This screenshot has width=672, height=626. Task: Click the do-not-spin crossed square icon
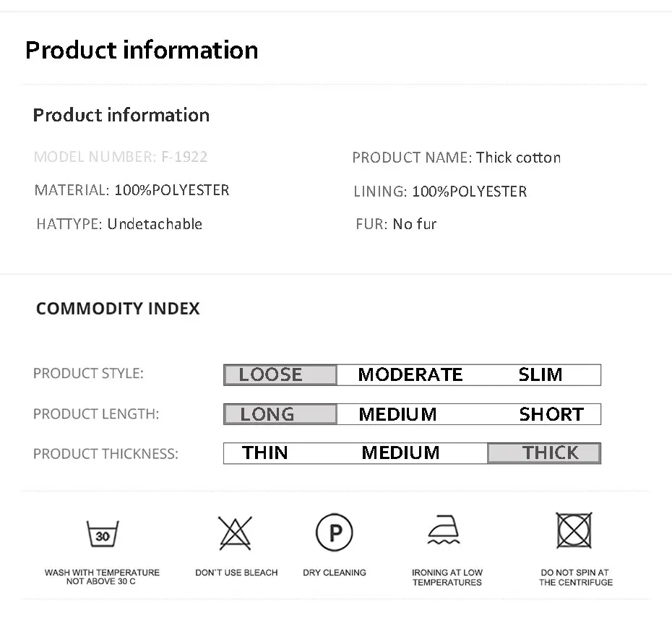(x=574, y=531)
